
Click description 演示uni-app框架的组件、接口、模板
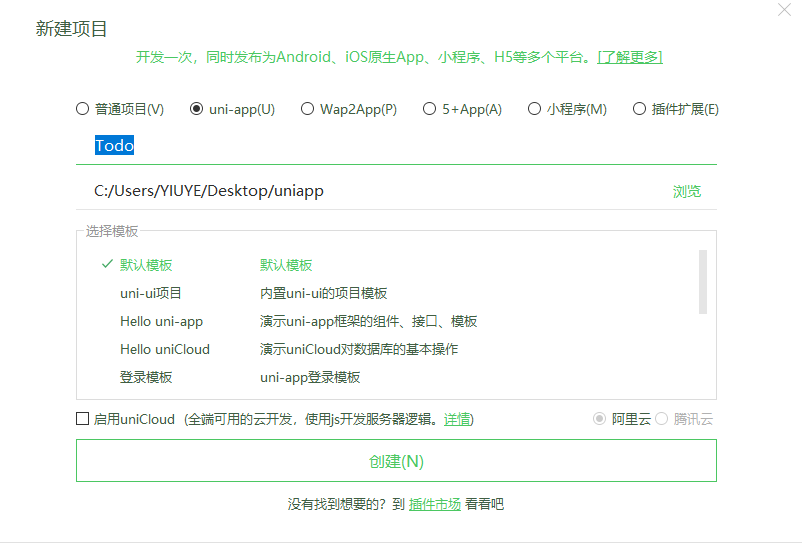(368, 321)
